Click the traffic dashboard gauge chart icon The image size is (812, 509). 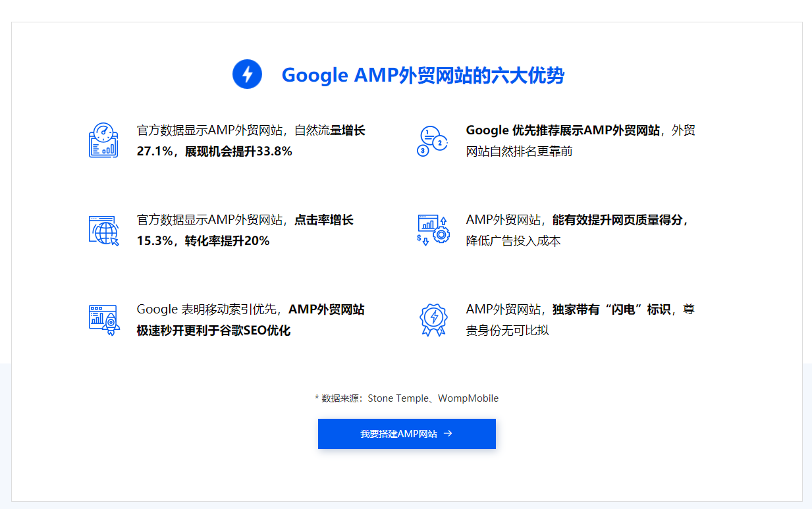[103, 140]
